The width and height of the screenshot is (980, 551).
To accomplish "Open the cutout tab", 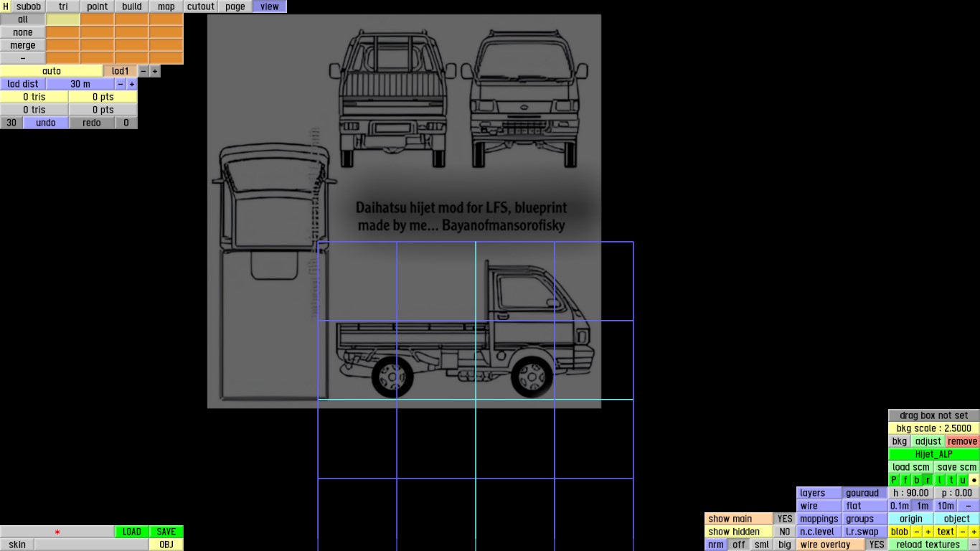I will tap(201, 6).
